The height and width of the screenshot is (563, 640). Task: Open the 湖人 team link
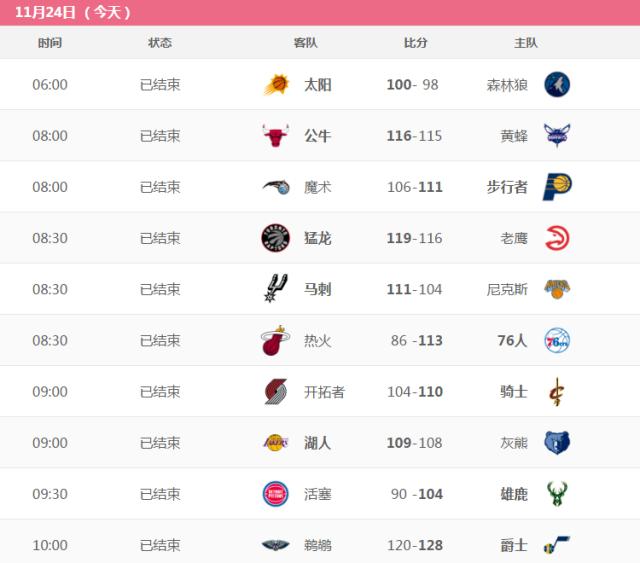point(318,442)
